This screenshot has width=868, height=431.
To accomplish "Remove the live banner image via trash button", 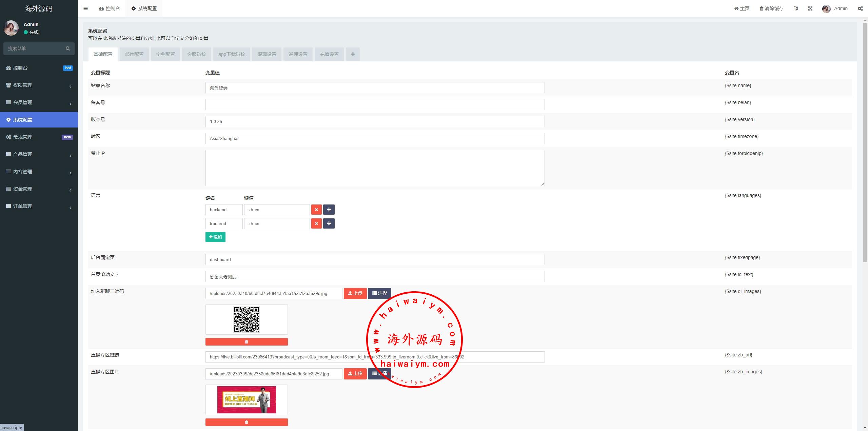I will click(x=246, y=422).
